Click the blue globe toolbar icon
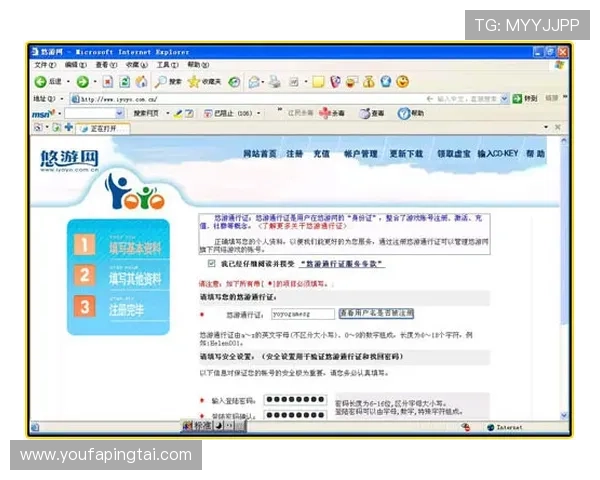 [386, 81]
